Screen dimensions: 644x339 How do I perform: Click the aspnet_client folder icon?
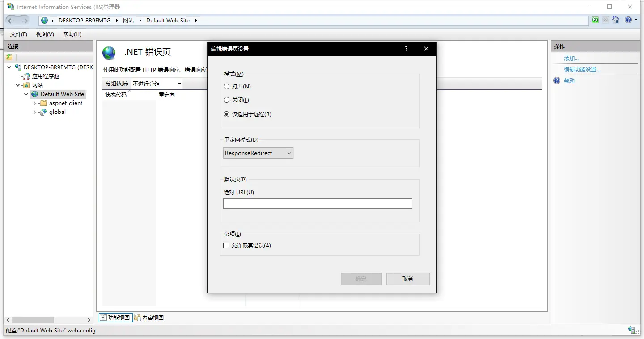point(43,103)
